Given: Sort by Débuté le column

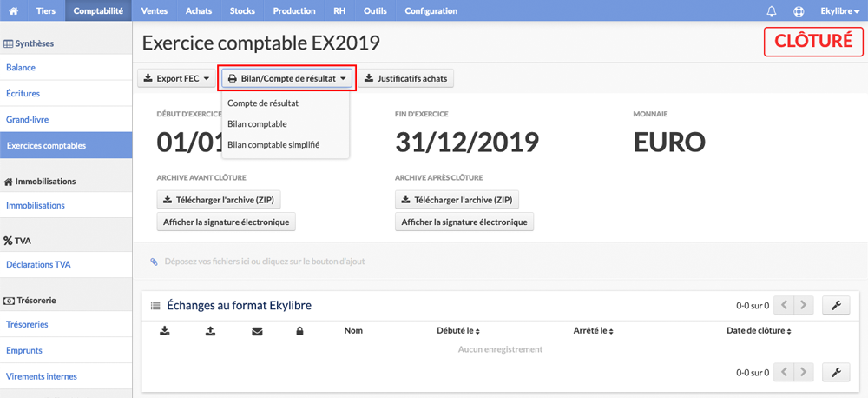Looking at the screenshot, I should [457, 331].
